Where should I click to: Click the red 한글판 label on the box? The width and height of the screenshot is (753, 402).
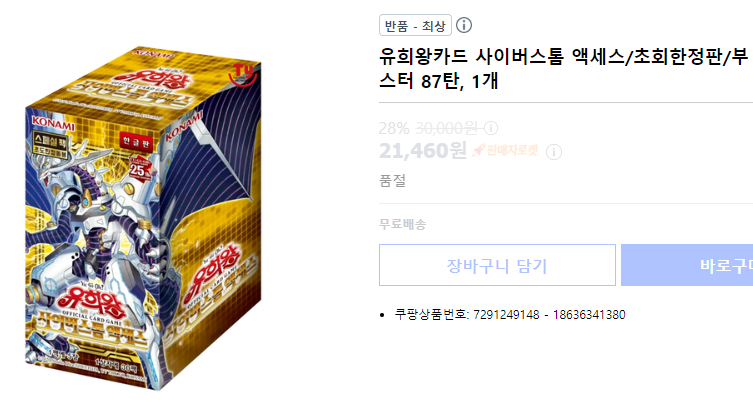(x=136, y=142)
